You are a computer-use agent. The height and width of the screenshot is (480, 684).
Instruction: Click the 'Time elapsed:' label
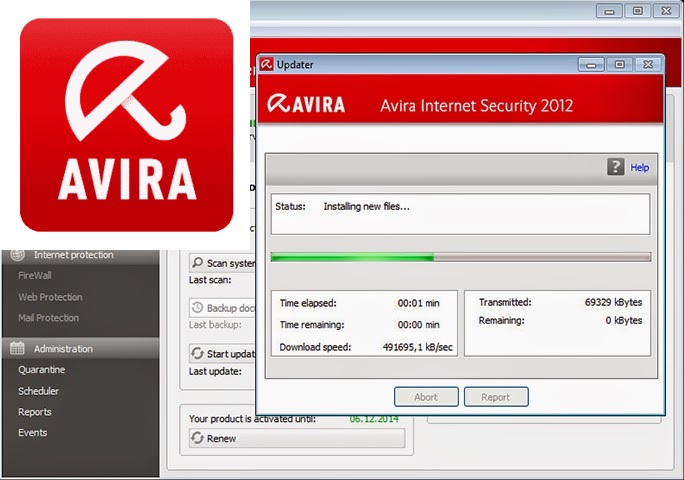point(308,303)
